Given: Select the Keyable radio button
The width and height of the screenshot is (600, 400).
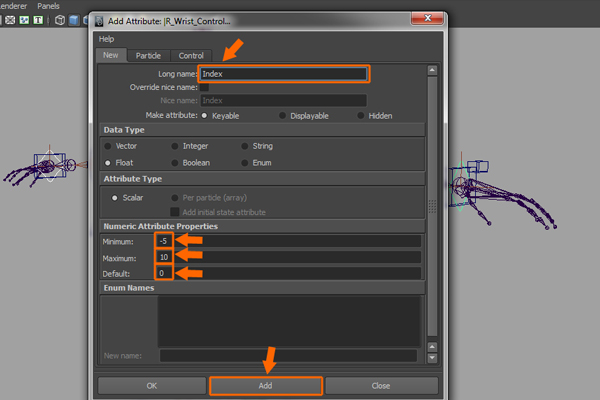Looking at the screenshot, I should point(204,116).
